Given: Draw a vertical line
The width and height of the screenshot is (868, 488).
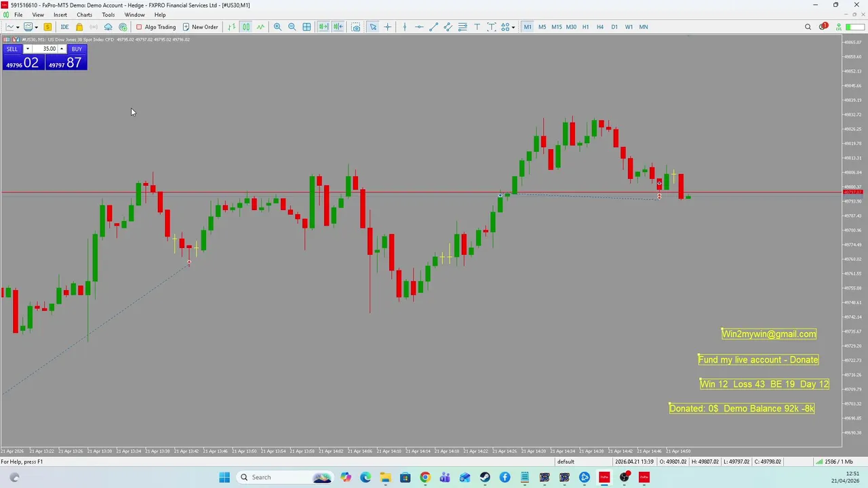Looking at the screenshot, I should (405, 27).
